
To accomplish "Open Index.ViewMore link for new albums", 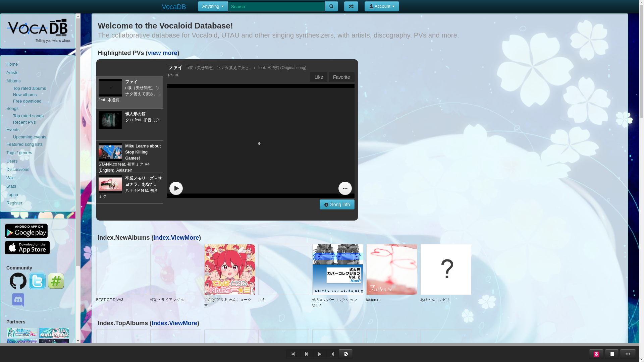I will (176, 238).
